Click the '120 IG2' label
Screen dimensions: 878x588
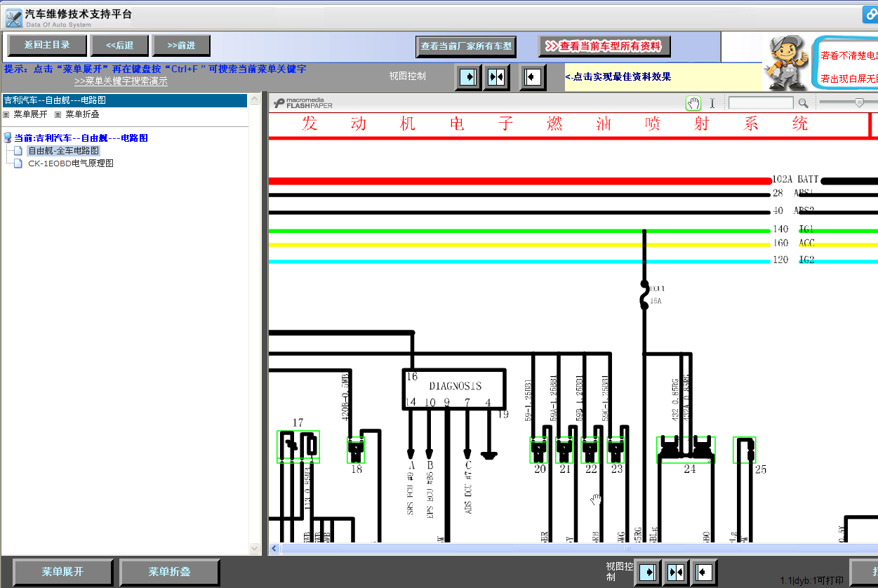[793, 260]
